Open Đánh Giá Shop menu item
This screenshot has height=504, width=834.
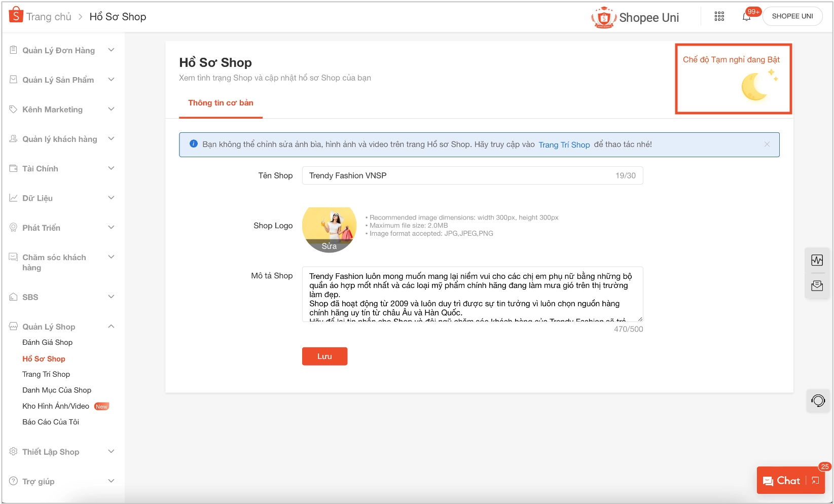click(x=47, y=342)
